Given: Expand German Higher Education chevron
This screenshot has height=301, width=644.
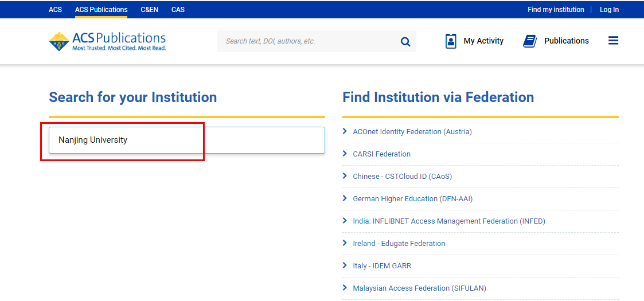Looking at the screenshot, I should (x=345, y=198).
